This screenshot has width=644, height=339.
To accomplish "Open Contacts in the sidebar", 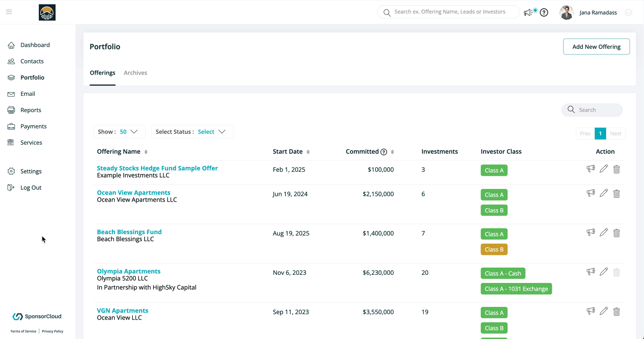I will click(x=32, y=61).
